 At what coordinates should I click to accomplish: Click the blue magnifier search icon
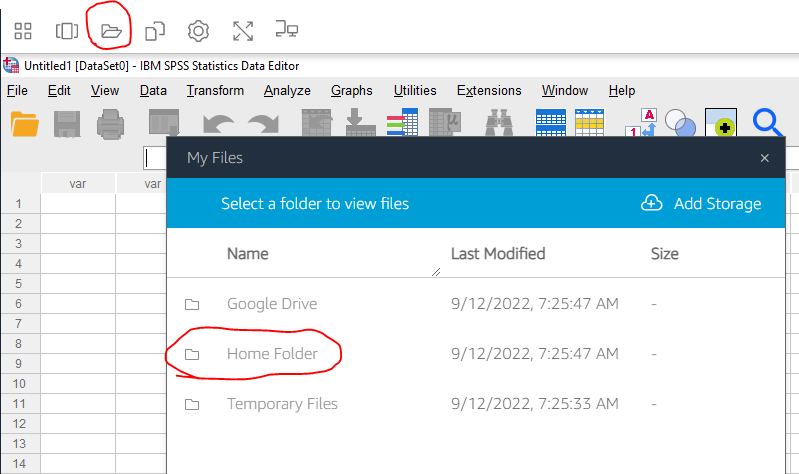click(x=767, y=124)
